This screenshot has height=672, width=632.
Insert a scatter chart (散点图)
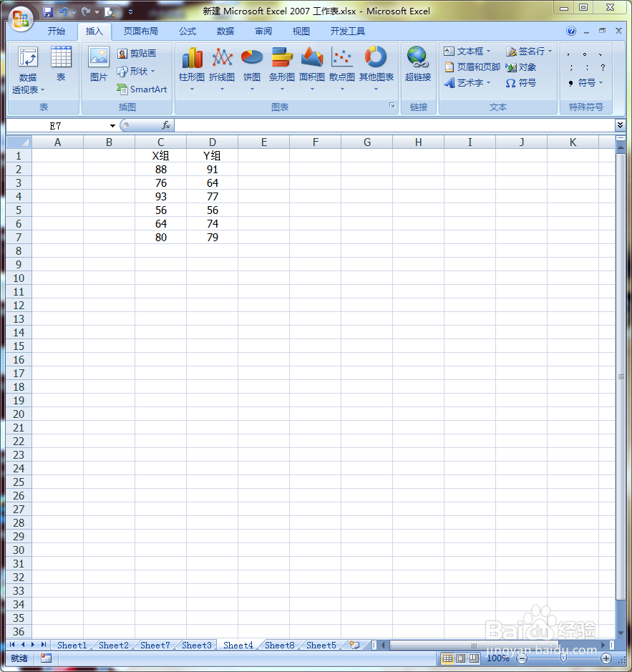342,70
